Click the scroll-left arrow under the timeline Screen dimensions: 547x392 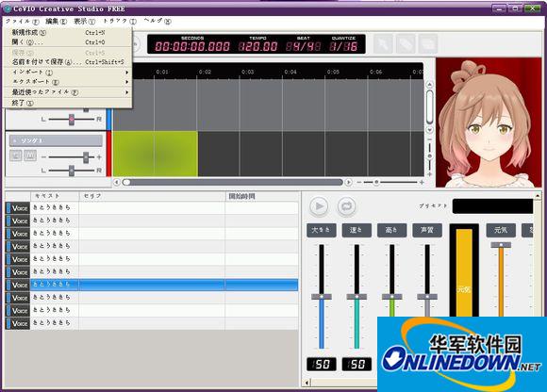click(x=117, y=182)
